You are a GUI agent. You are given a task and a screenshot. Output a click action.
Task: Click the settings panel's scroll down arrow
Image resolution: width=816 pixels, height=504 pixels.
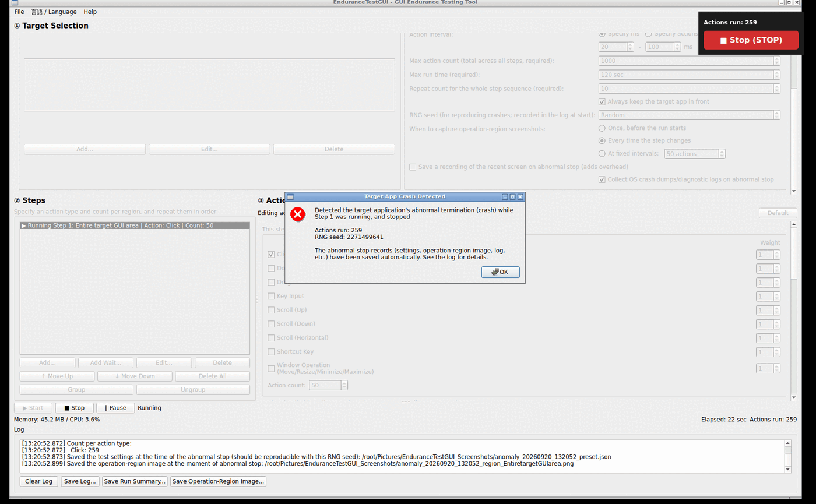click(x=793, y=191)
